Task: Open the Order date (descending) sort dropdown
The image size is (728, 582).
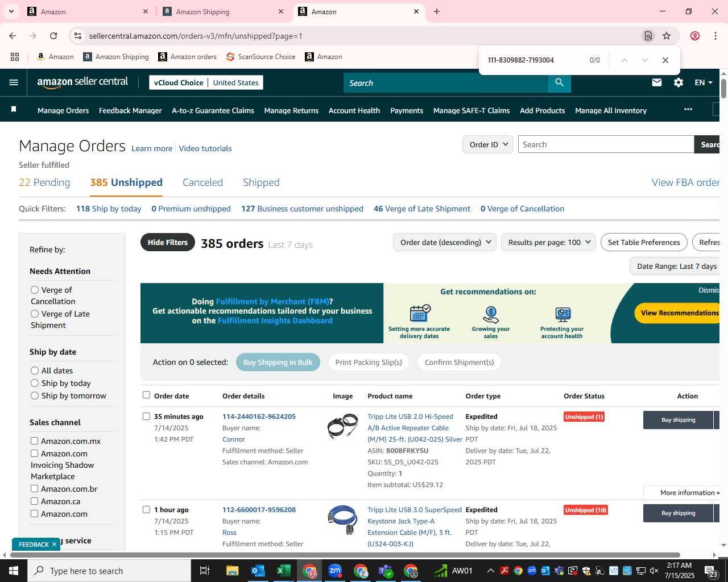Action: pos(445,242)
